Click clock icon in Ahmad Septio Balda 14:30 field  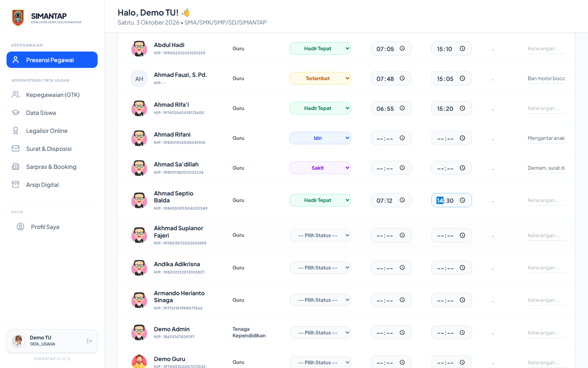tap(462, 200)
